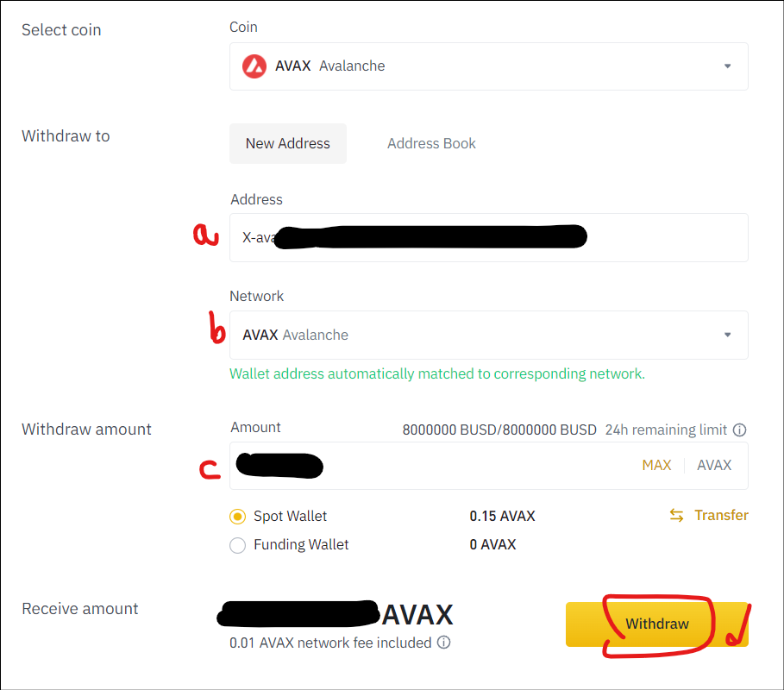Switch to the Address Book tab

coord(431,143)
